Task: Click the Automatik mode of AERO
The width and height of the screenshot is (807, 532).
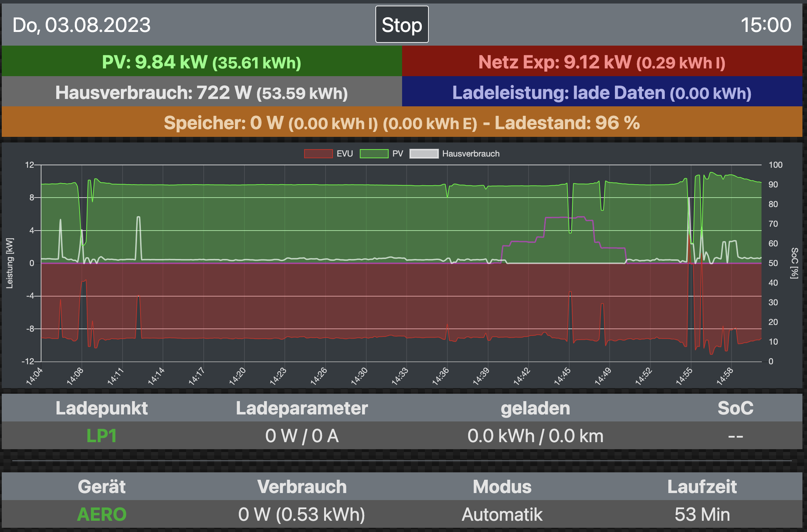Action: pos(502,514)
